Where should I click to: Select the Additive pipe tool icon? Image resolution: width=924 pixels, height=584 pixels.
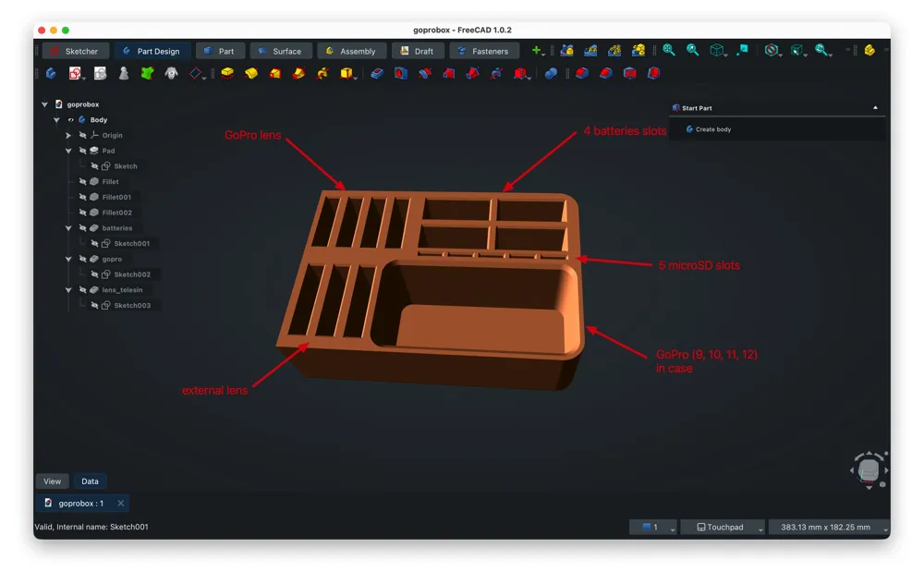tap(298, 73)
